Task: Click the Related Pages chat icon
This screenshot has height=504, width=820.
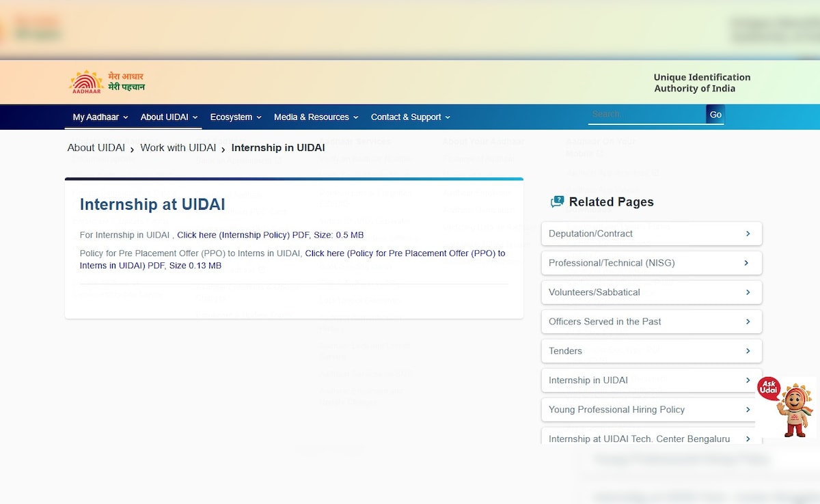Action: pos(557,202)
